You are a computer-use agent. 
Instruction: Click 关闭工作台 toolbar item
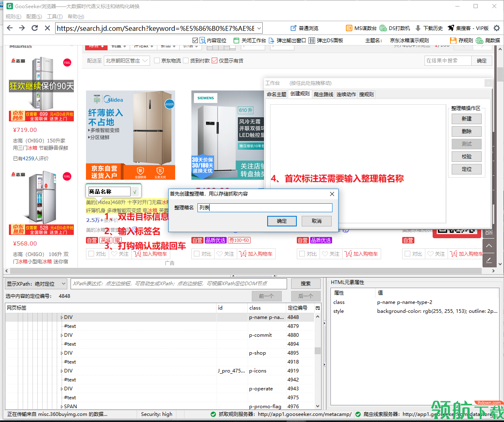(249, 40)
